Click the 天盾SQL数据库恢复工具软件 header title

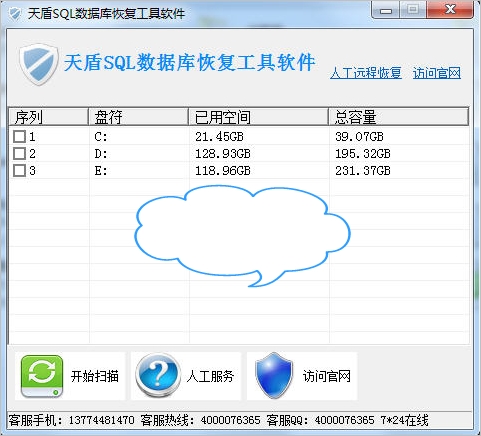[x=189, y=63]
